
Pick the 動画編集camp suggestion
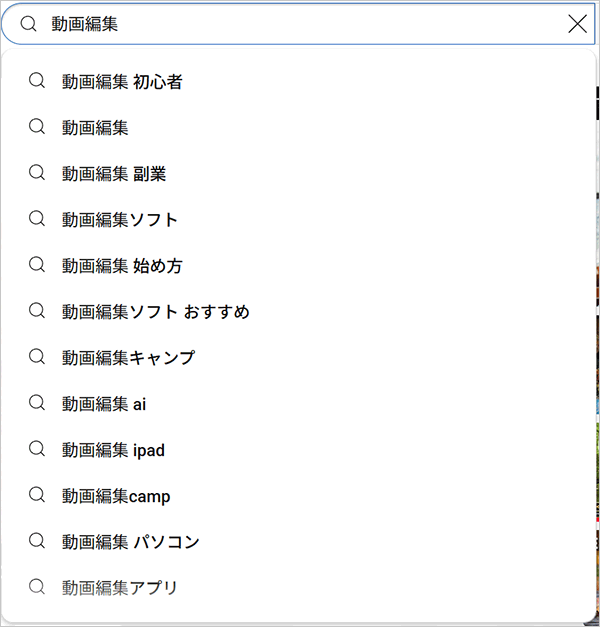tap(116, 496)
